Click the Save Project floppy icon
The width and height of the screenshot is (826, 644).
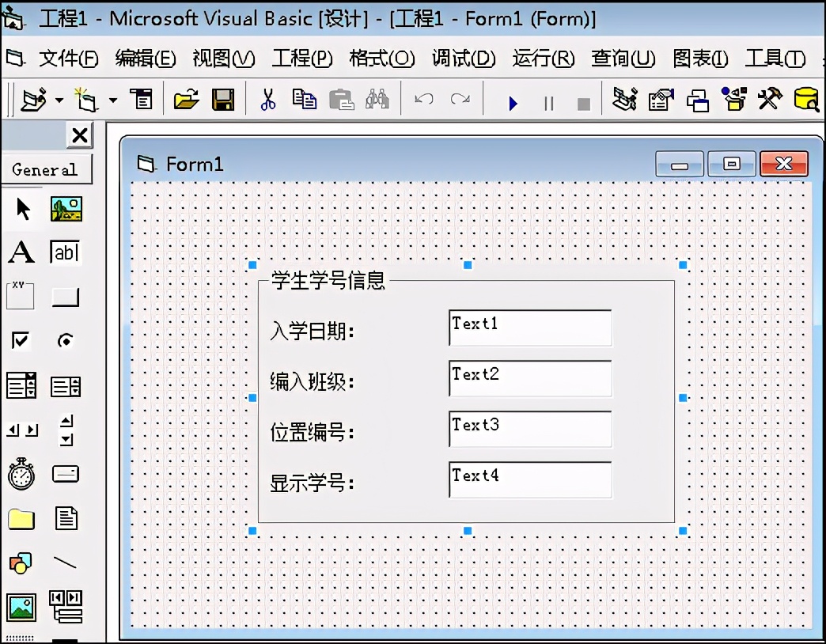[223, 99]
